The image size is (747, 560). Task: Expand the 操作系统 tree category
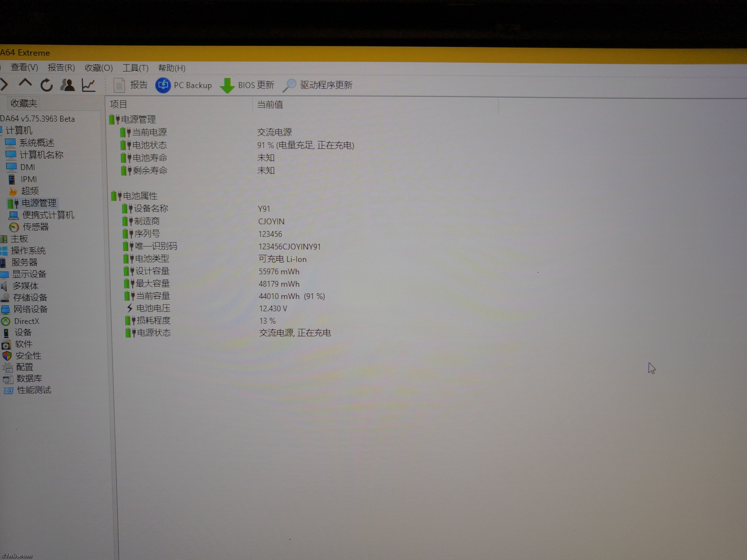28,251
